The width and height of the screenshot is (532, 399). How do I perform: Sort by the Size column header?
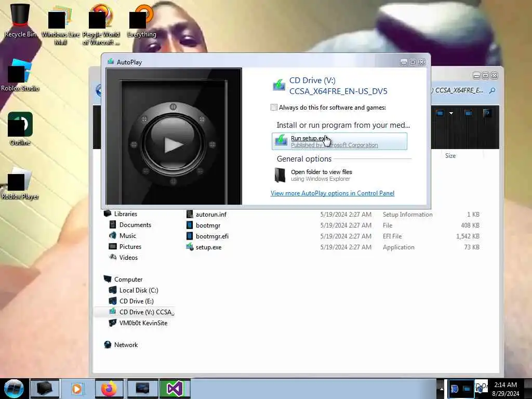click(x=450, y=156)
